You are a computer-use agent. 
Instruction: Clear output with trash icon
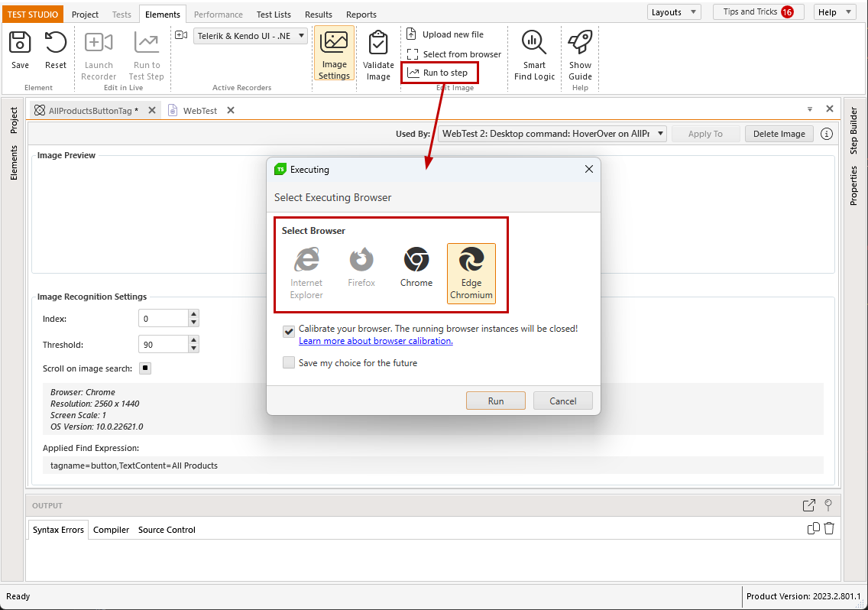tap(829, 528)
